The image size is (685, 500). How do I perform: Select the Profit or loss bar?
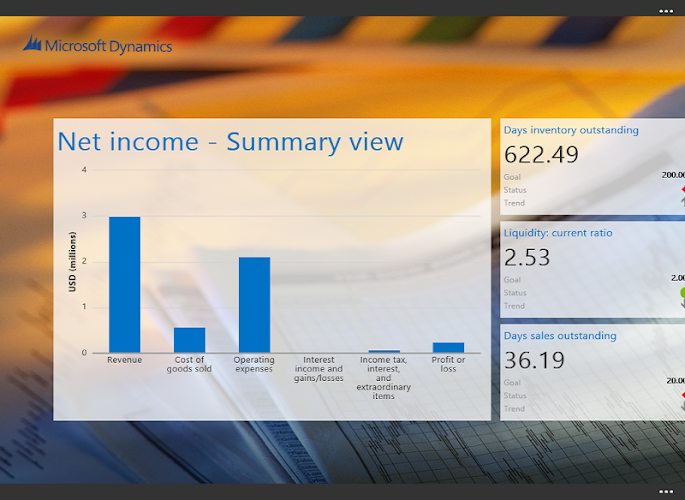tap(448, 348)
